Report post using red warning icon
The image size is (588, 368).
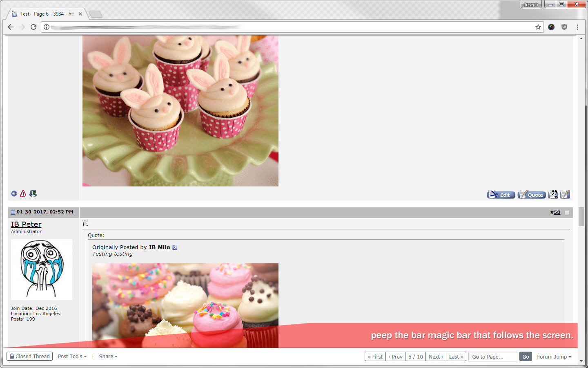click(23, 194)
